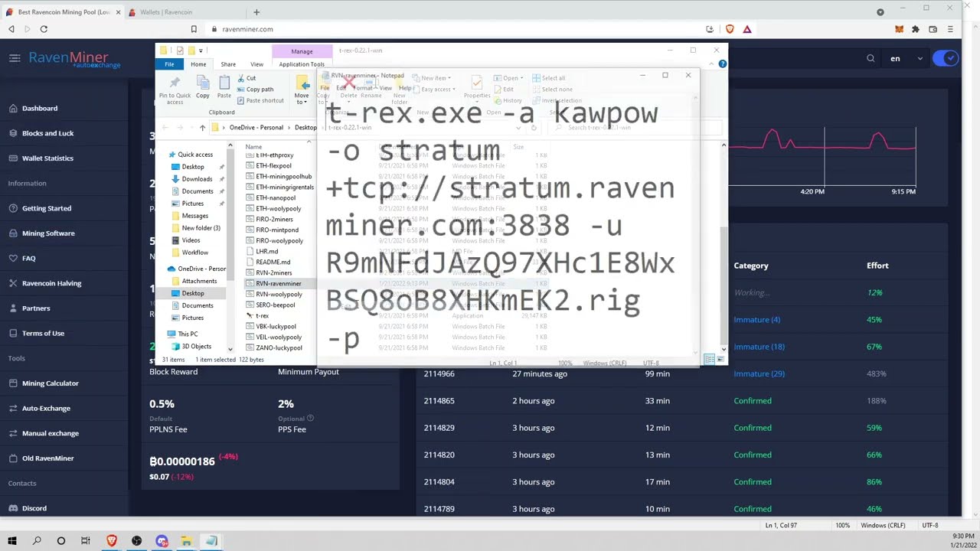Open the Immature (4) category link
The height and width of the screenshot is (551, 980).
tap(757, 320)
